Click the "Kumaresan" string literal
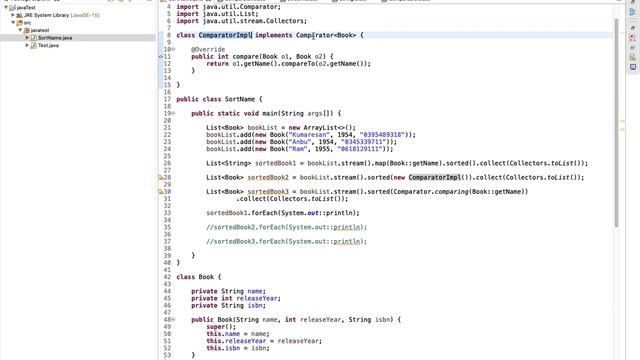This screenshot has height=360, width=640. [x=309, y=135]
